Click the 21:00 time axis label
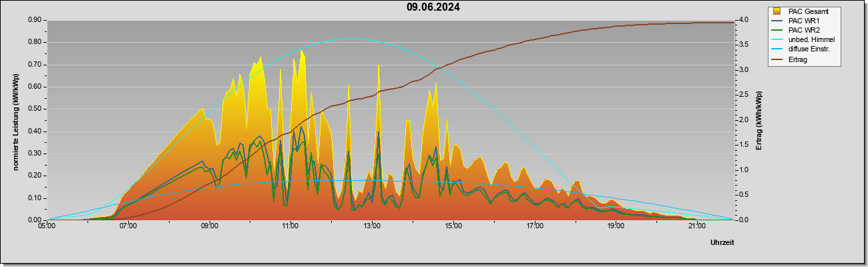This screenshot has width=868, height=267. tap(696, 226)
